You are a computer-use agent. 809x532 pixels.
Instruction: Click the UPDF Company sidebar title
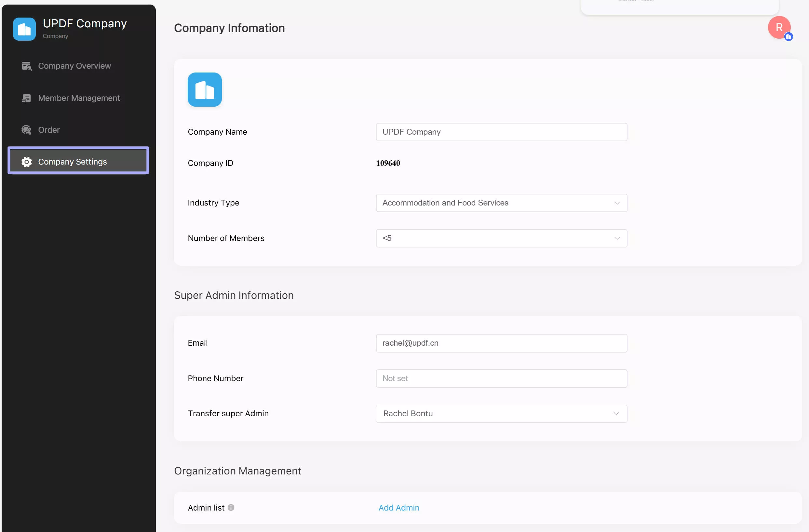pos(85,23)
